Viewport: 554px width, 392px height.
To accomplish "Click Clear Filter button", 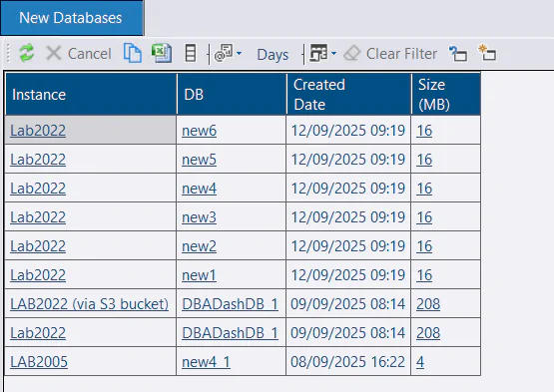I will coord(390,54).
